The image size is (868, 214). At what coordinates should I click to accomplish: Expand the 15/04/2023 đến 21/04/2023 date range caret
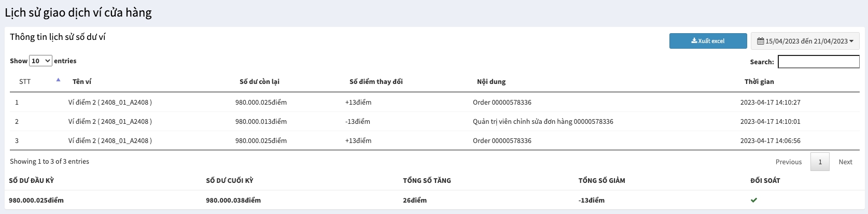(x=851, y=41)
